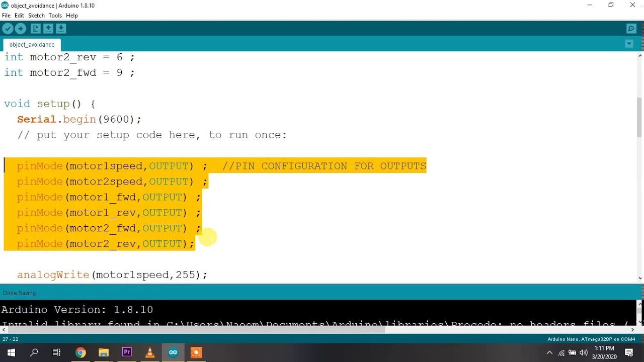
Task: Open a sketch with Open icon
Action: (x=48, y=29)
